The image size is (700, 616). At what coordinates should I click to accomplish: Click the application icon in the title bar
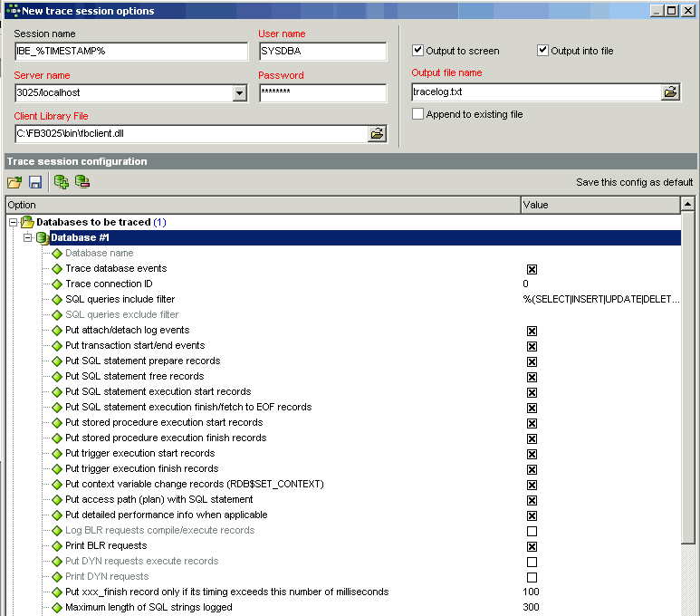tap(13, 10)
